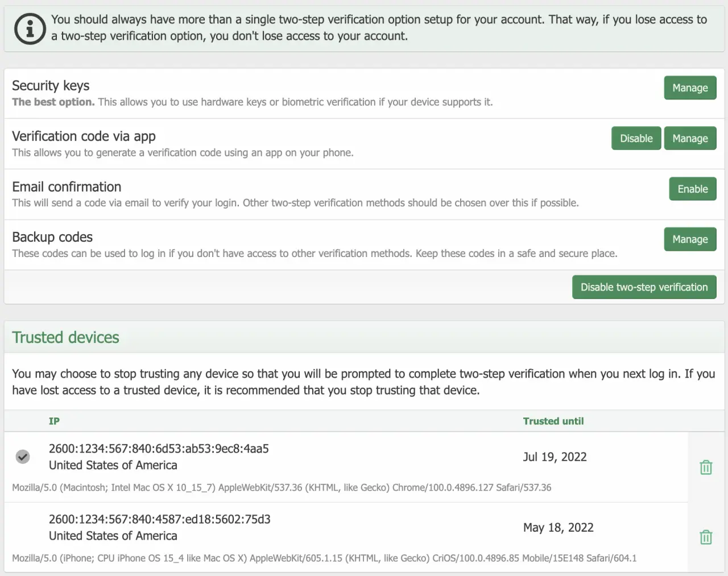The height and width of the screenshot is (576, 728).
Task: Click the IP column header
Action: click(x=54, y=421)
